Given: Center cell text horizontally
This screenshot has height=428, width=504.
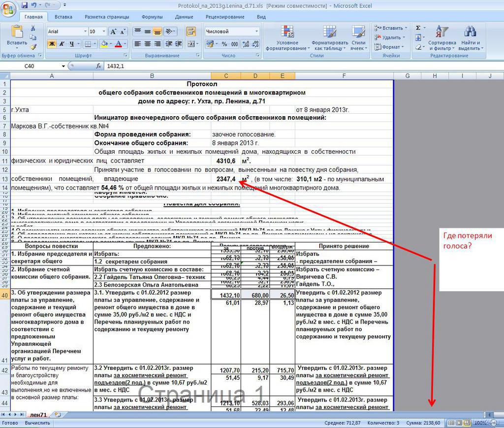Looking at the screenshot, I should click(x=148, y=44).
